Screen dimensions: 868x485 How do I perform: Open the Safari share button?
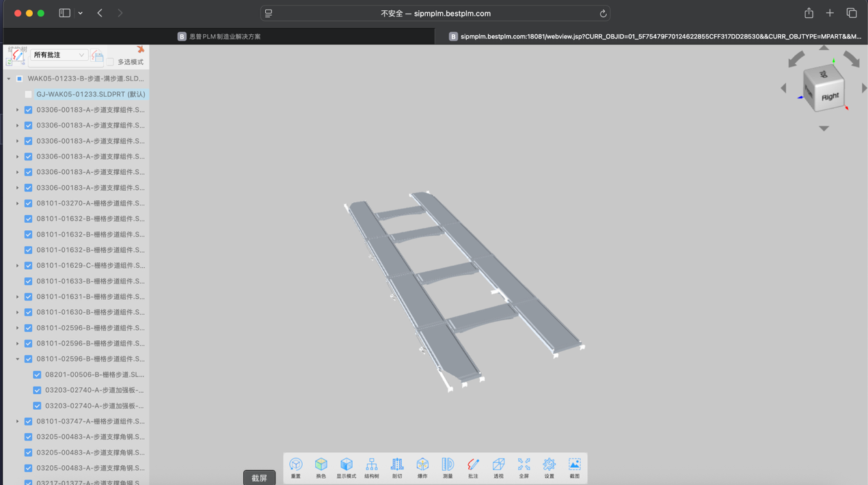pos(809,13)
